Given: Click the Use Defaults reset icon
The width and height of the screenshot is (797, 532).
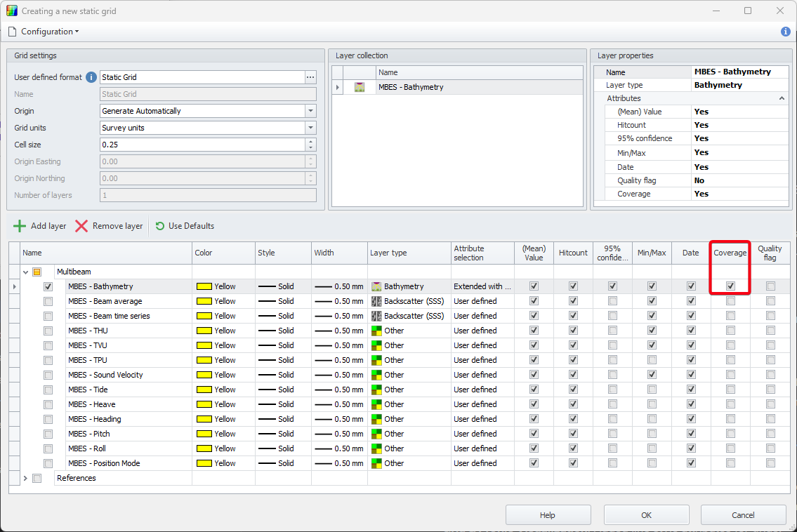Looking at the screenshot, I should pyautogui.click(x=160, y=226).
